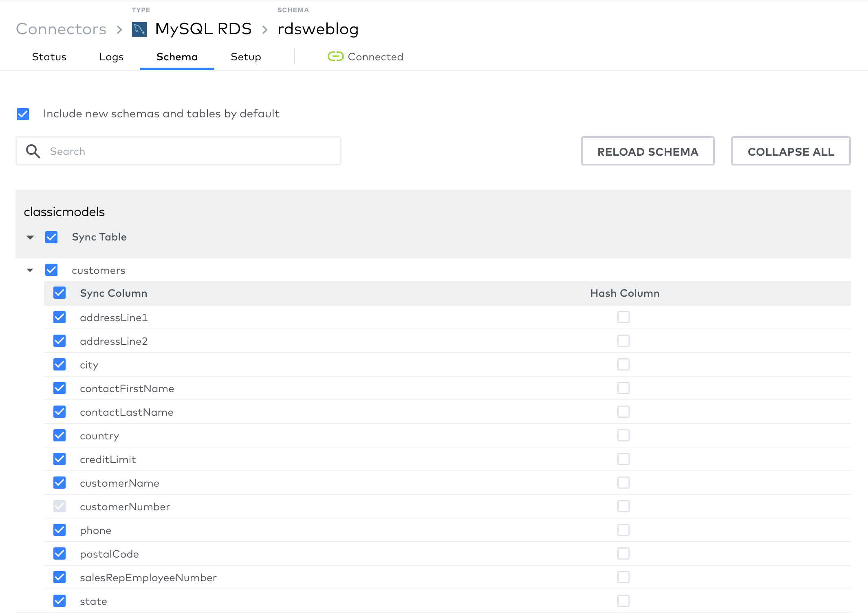Enable hash column for phone
The image size is (868, 613).
623,530
